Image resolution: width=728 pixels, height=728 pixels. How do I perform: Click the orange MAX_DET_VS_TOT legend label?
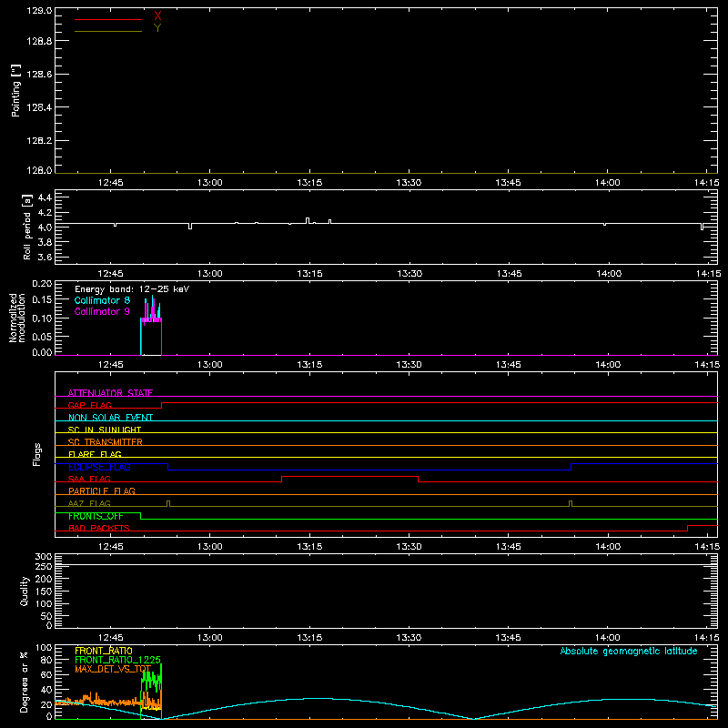coord(113,669)
